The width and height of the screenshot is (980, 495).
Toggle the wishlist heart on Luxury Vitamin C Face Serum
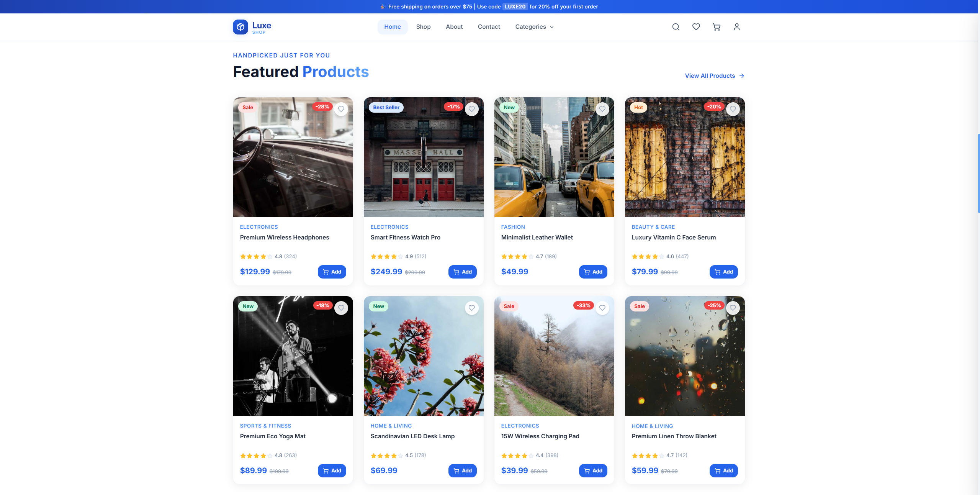[x=733, y=109]
